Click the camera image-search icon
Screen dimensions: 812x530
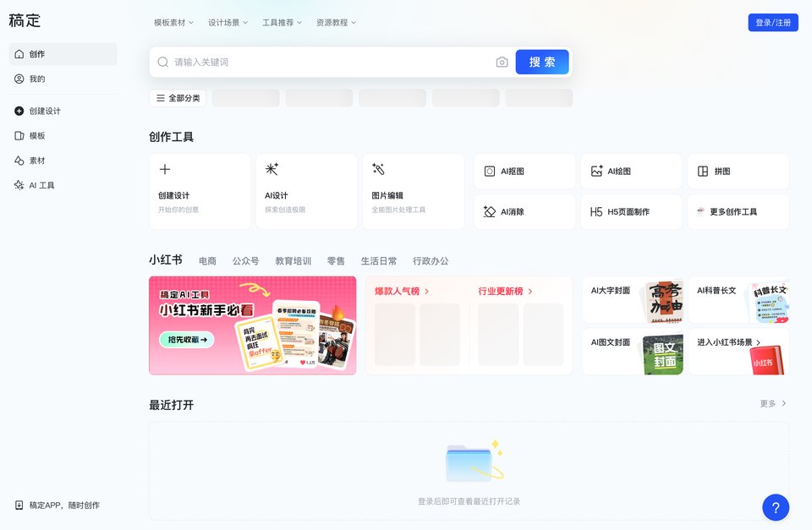pos(502,62)
